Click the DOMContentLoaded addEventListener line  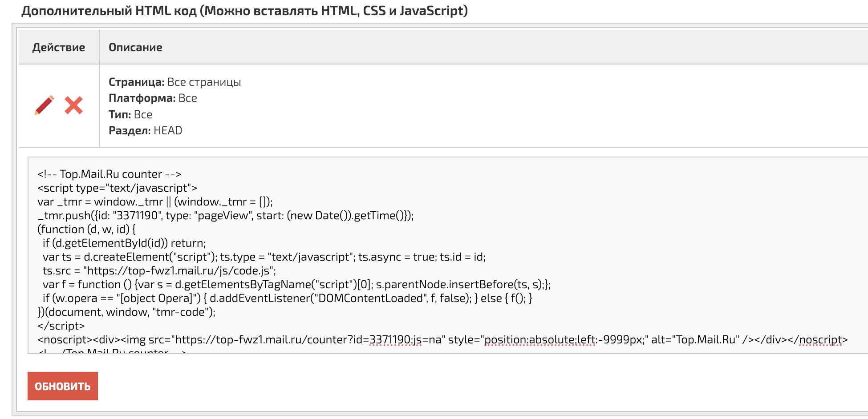pyautogui.click(x=287, y=298)
